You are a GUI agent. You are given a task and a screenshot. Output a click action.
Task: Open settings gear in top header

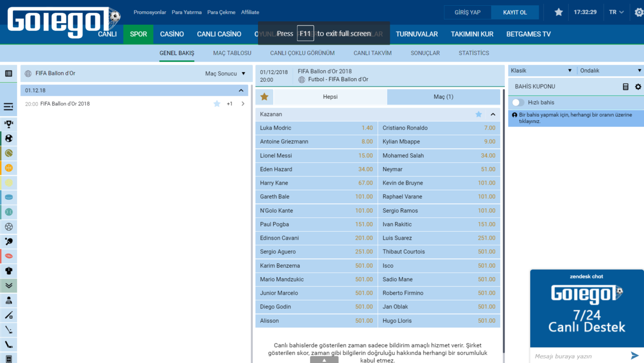[639, 12]
